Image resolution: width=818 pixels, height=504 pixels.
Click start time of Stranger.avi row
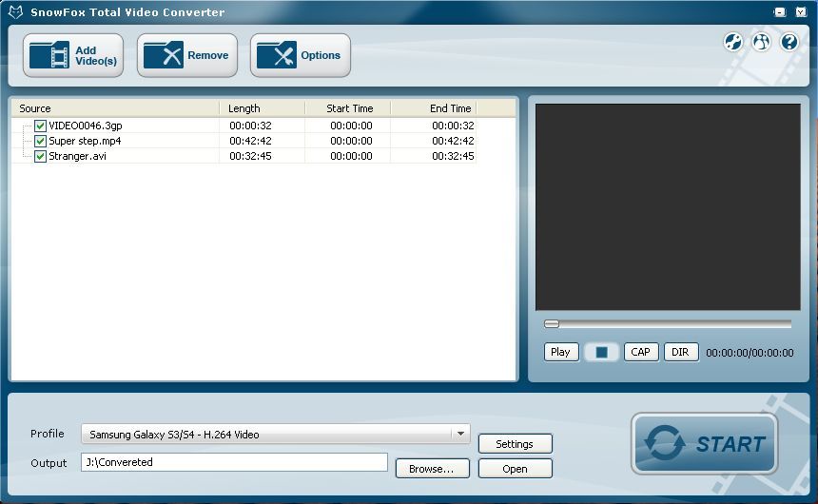tap(351, 156)
